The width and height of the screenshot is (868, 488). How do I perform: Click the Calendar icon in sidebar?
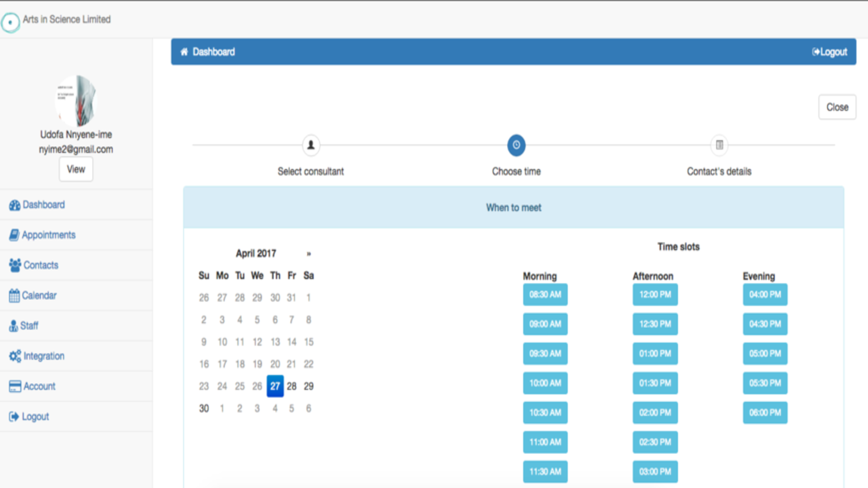(14, 296)
